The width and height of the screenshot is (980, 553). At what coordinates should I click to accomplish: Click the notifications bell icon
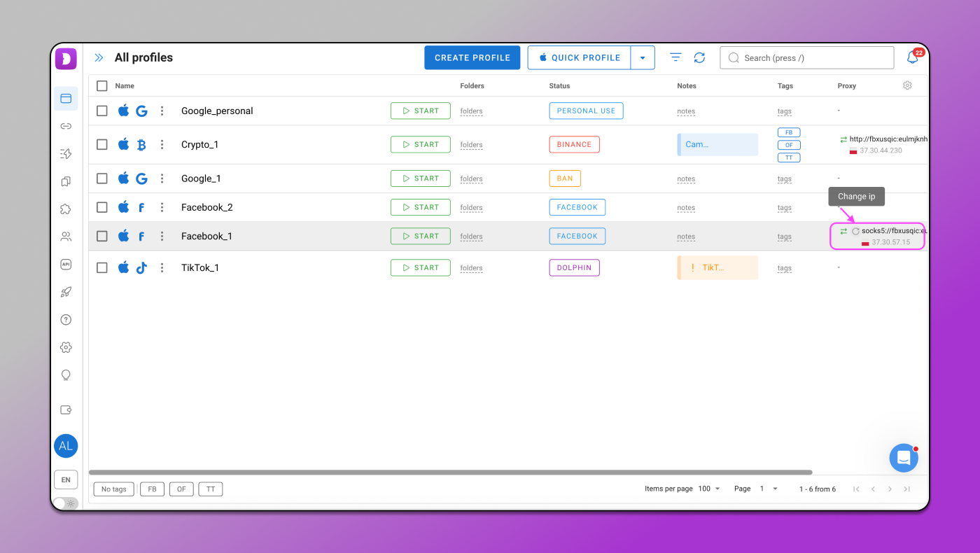coord(912,58)
